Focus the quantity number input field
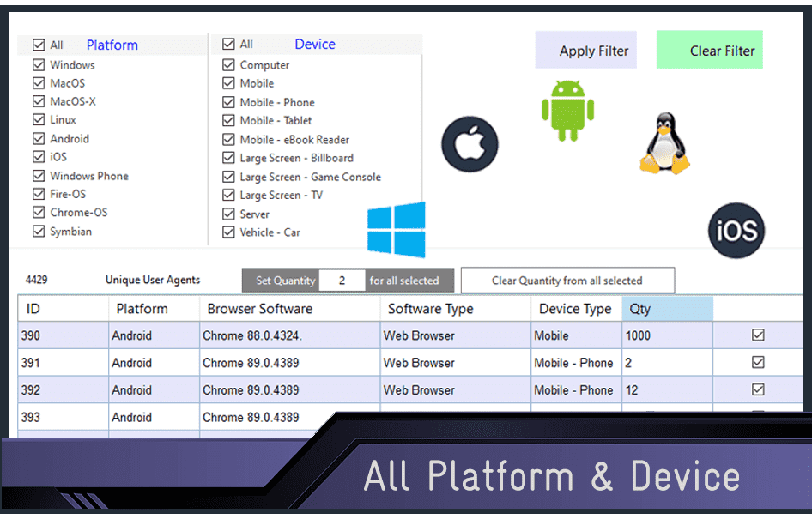The width and height of the screenshot is (812, 519). click(342, 281)
